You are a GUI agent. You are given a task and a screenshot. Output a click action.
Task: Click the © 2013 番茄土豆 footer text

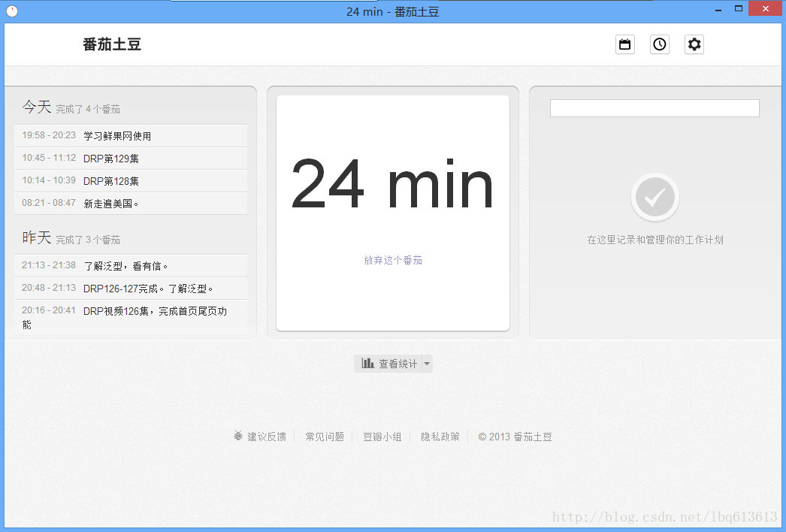point(515,437)
